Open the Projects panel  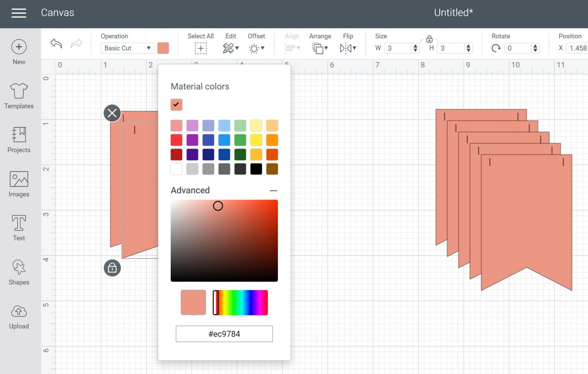pos(18,140)
